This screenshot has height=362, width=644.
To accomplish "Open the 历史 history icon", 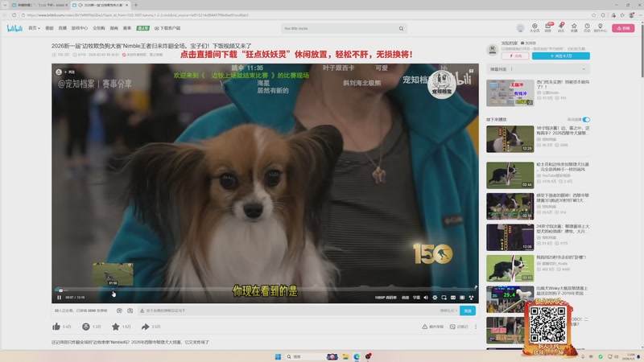I will [x=588, y=27].
